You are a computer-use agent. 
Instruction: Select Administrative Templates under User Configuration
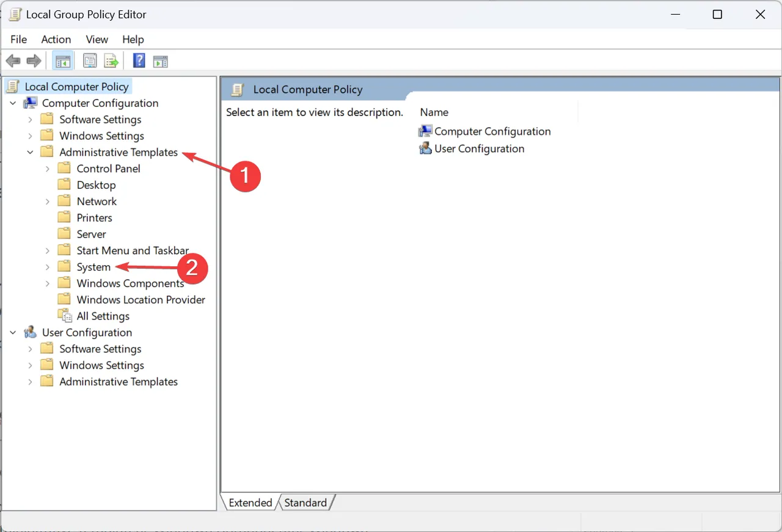119,382
